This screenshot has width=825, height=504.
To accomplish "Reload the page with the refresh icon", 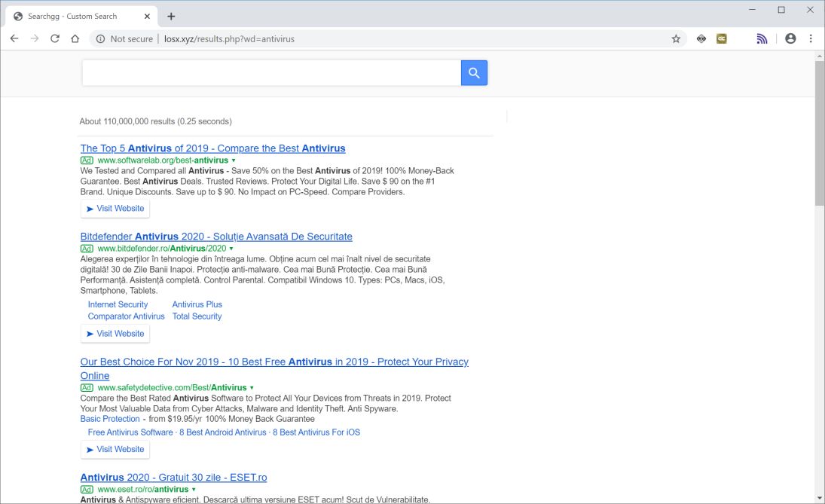I will 55,38.
